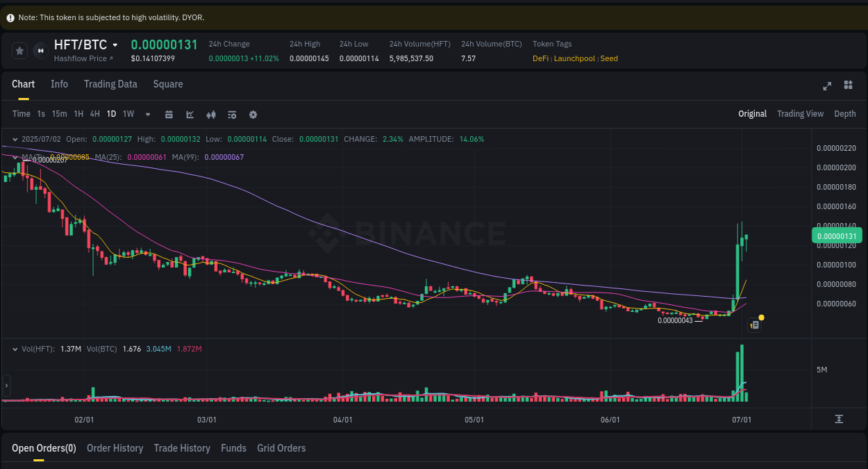
Task: Expand the chart to fullscreen
Action: (x=826, y=86)
